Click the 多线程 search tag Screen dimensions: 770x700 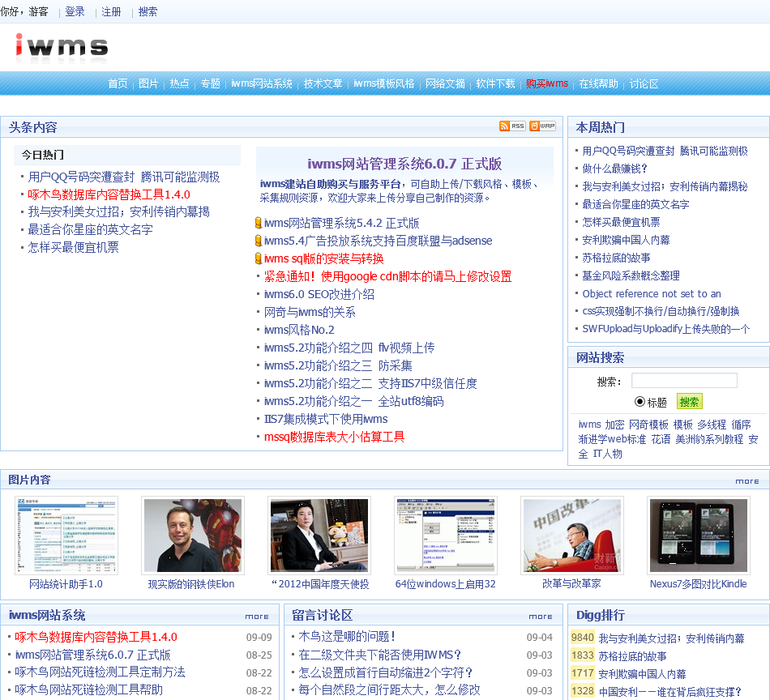tap(712, 424)
